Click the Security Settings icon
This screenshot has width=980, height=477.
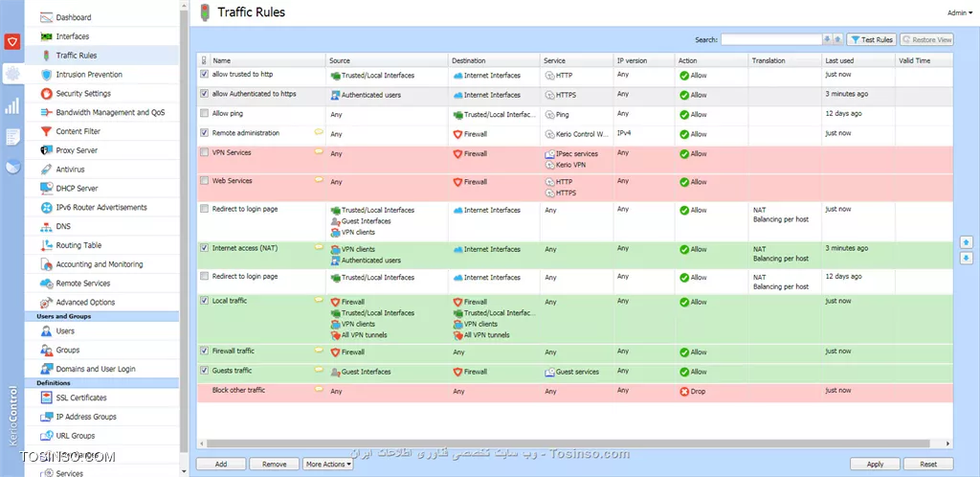click(46, 93)
